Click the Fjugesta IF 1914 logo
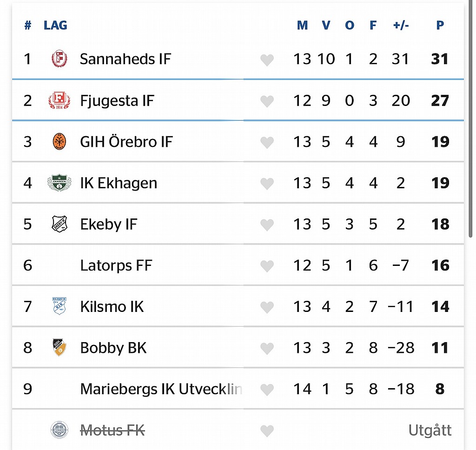The image size is (476, 450). point(59,100)
